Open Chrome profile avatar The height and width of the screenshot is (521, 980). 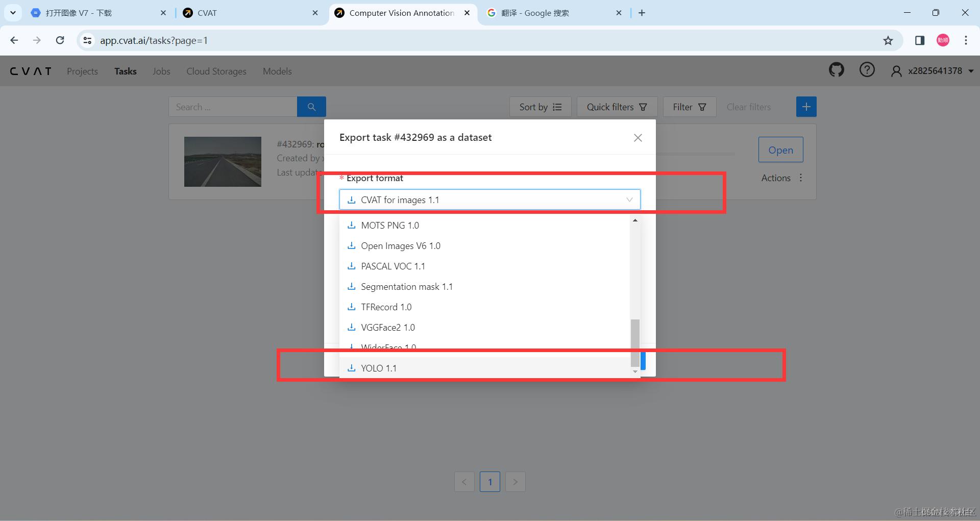943,40
